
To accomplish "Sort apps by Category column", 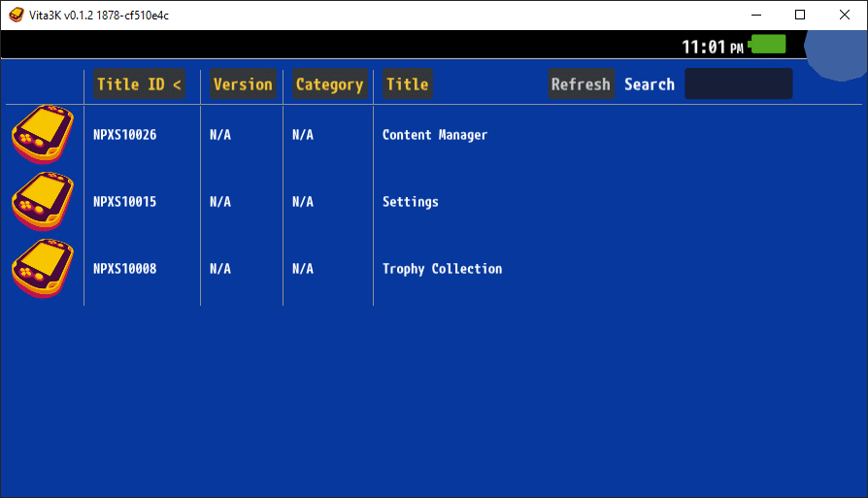I will [329, 84].
